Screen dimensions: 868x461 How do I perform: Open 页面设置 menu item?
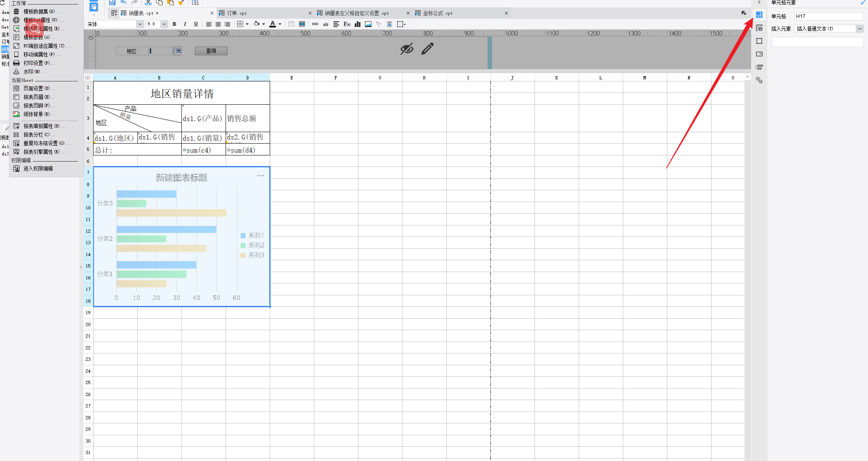coord(35,88)
